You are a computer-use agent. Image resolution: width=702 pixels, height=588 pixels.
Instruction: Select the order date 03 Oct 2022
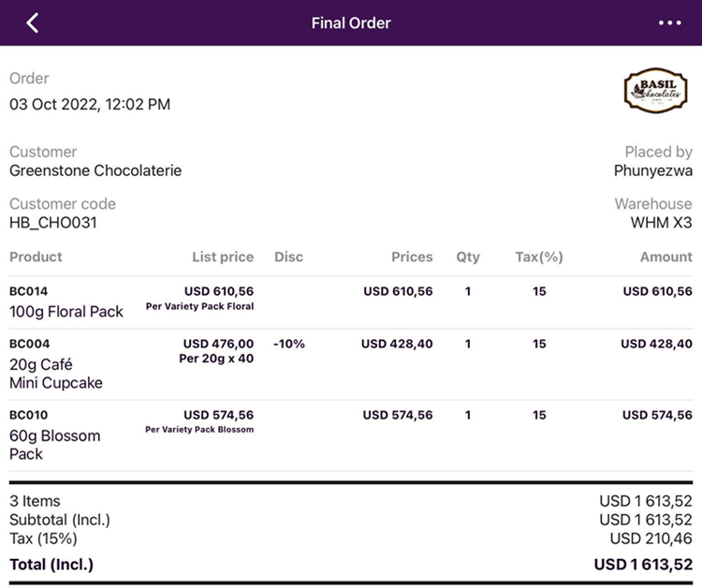coord(90,105)
